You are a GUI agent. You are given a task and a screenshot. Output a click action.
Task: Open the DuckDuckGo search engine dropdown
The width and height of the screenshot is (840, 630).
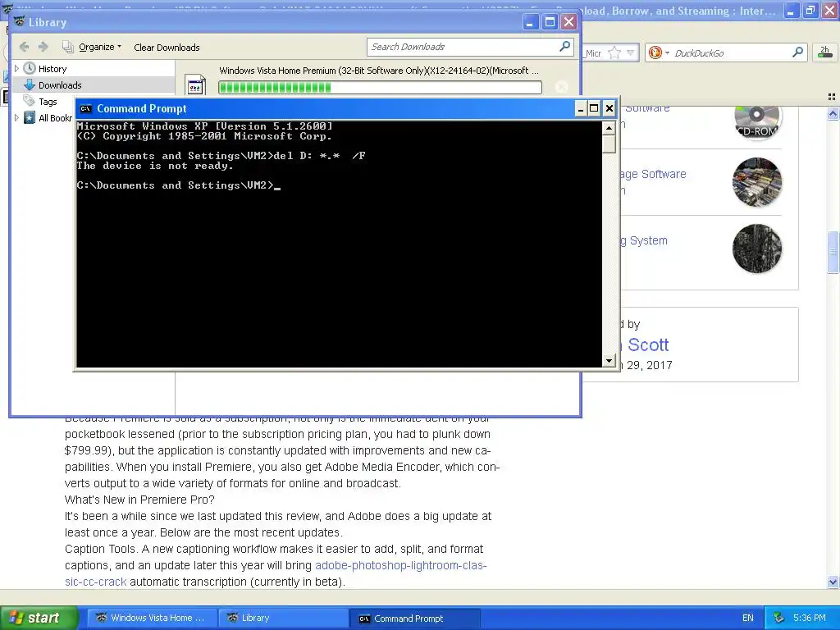(x=659, y=52)
